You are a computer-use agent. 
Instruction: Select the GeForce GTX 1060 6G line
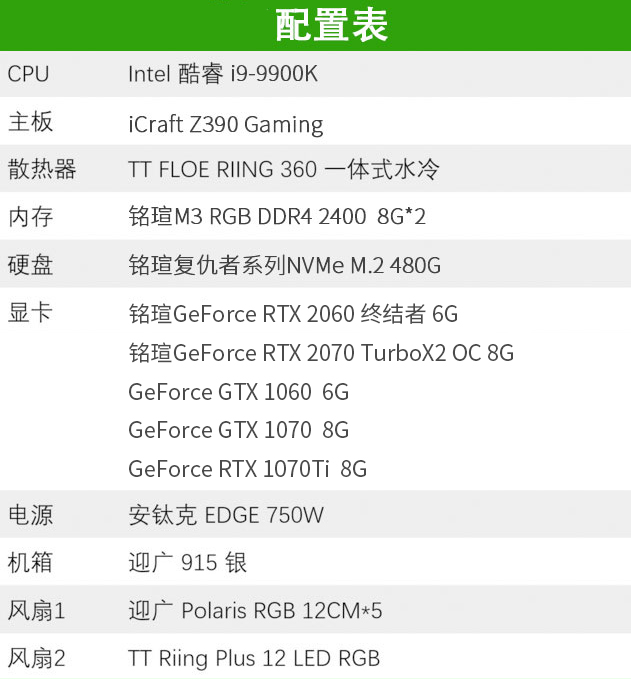(238, 392)
